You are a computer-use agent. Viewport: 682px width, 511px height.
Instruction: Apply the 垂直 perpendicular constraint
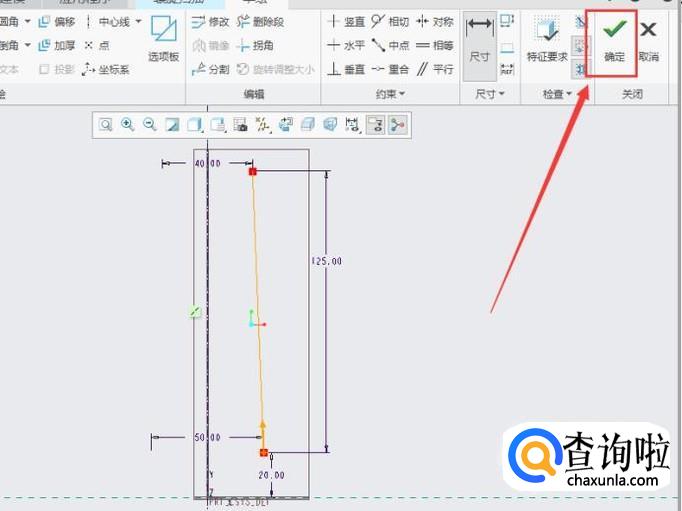coord(346,69)
